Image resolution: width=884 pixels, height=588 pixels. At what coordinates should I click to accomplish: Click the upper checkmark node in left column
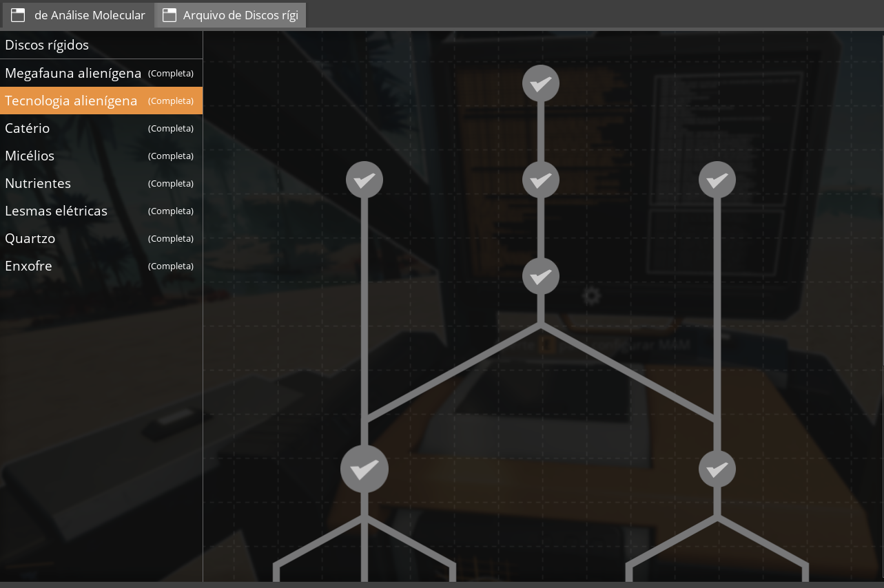(x=364, y=180)
